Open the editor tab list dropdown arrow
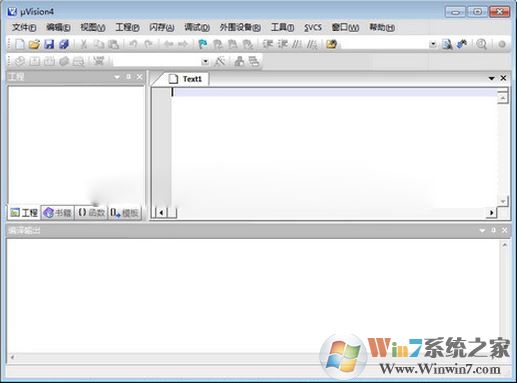 491,78
